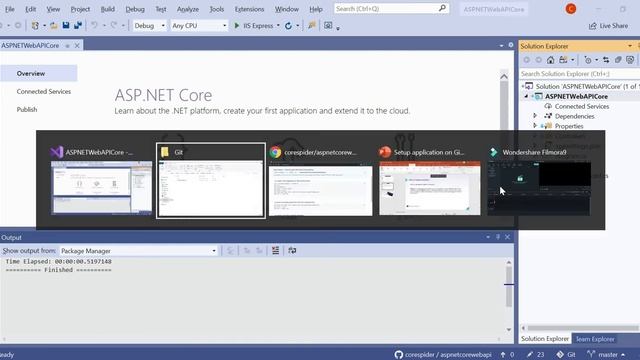
Task: Expand the Properties node in Solution Explorer
Action: 535,126
